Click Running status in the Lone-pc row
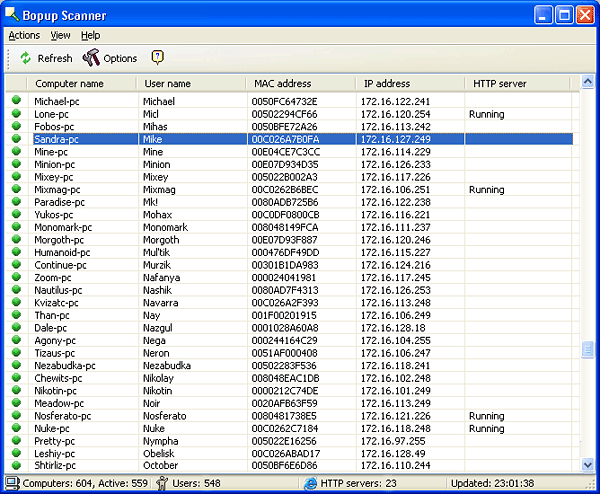The height and width of the screenshot is (494, 600). (x=487, y=114)
